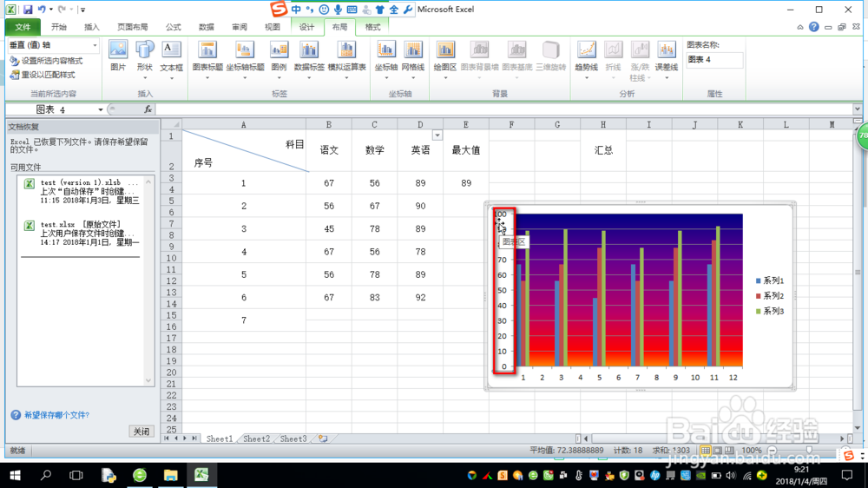The width and height of the screenshot is (868, 488).
Task: Open 模拟运算表 (Data table) options
Action: [x=346, y=59]
